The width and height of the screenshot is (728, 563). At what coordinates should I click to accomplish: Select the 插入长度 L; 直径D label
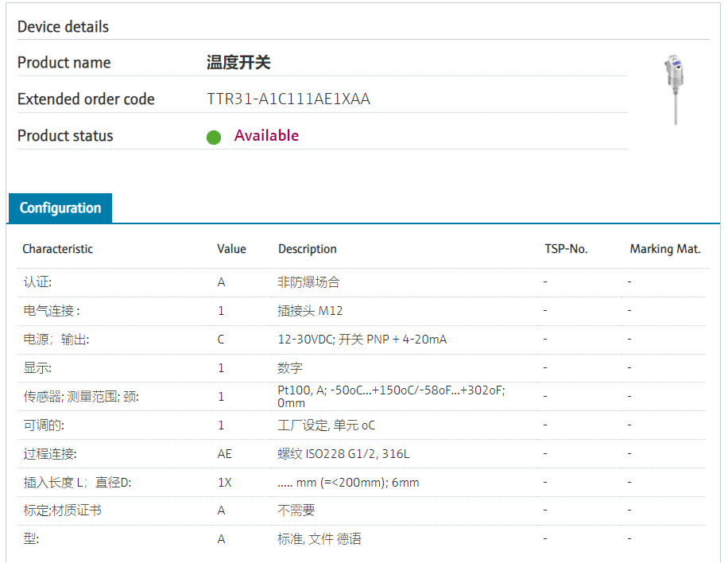point(78,483)
